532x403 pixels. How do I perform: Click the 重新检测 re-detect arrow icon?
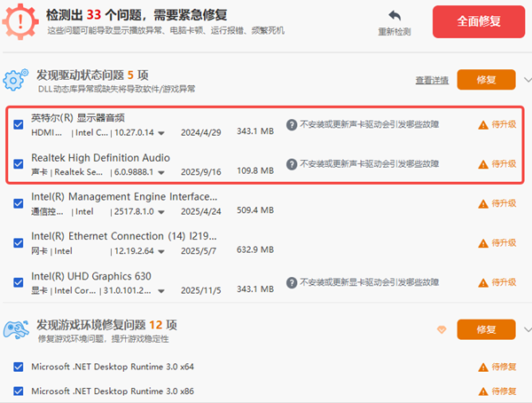[x=395, y=17]
